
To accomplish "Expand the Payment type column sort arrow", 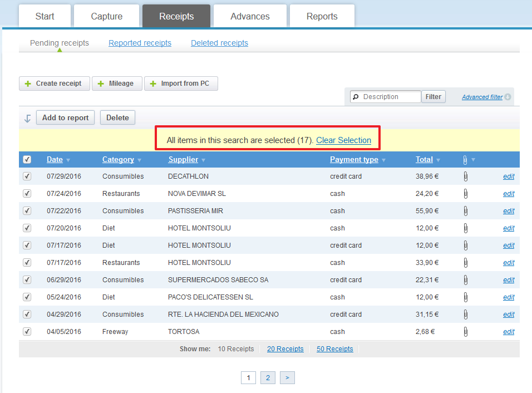I will click(383, 160).
